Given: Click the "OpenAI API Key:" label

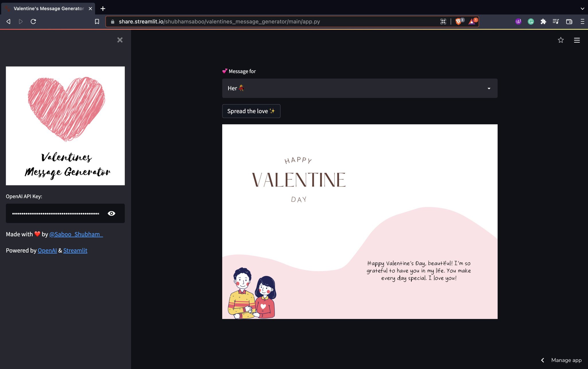Looking at the screenshot, I should tap(24, 197).
